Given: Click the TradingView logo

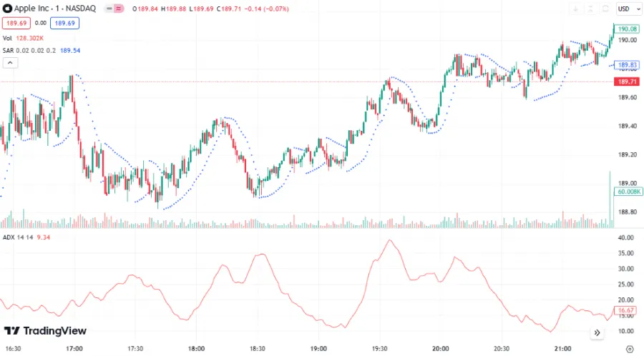Looking at the screenshot, I should pos(45,331).
